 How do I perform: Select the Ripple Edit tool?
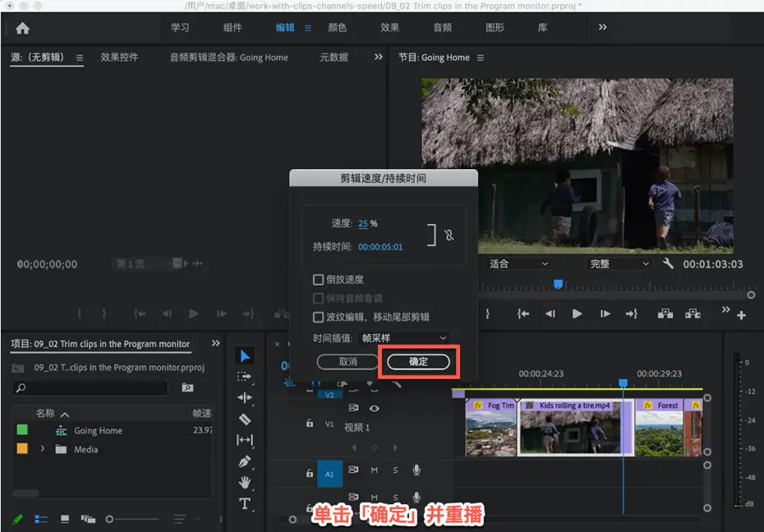[x=245, y=397]
